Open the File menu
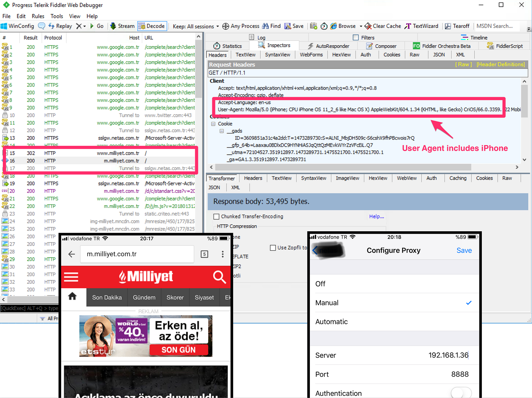532x398 pixels. point(6,16)
